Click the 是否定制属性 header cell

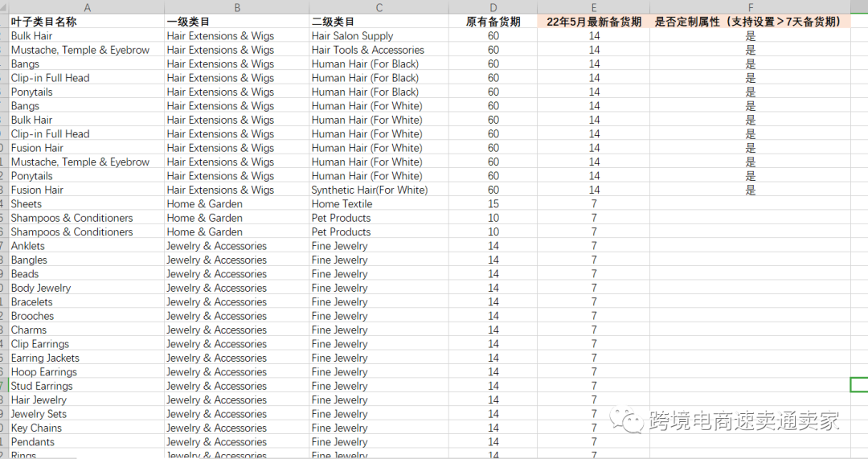(x=750, y=22)
